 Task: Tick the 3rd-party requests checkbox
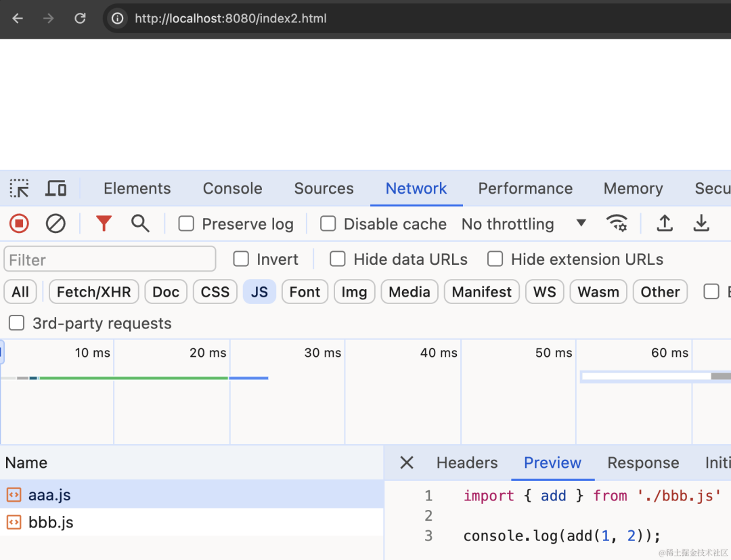coord(17,323)
